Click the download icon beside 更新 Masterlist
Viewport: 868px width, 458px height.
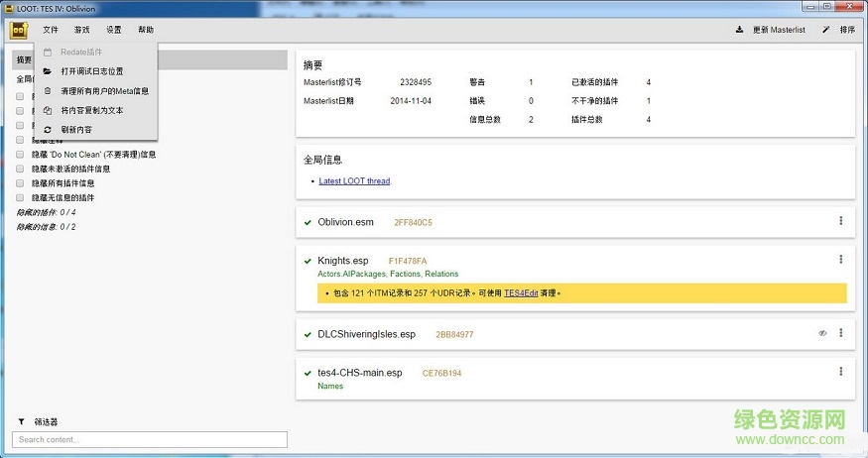tap(739, 30)
